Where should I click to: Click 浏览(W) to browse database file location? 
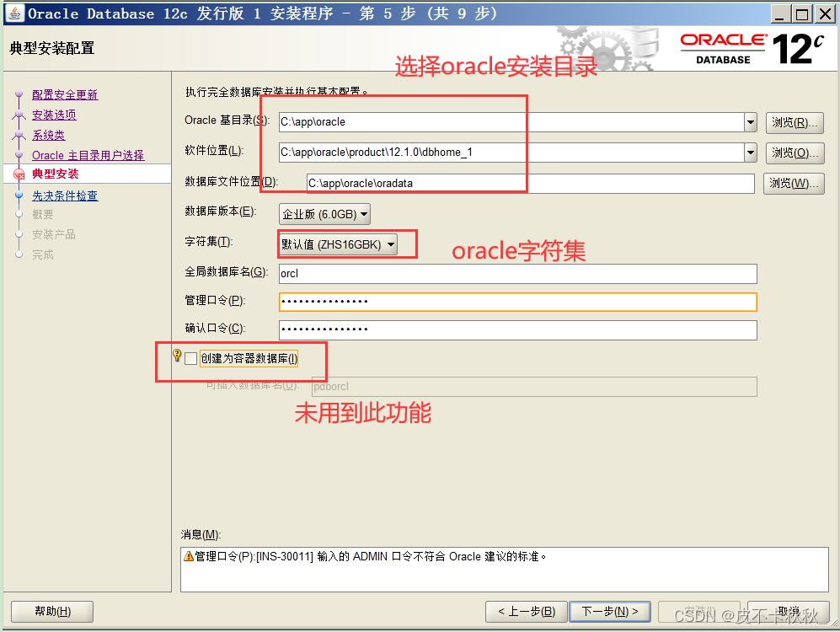[x=794, y=184]
